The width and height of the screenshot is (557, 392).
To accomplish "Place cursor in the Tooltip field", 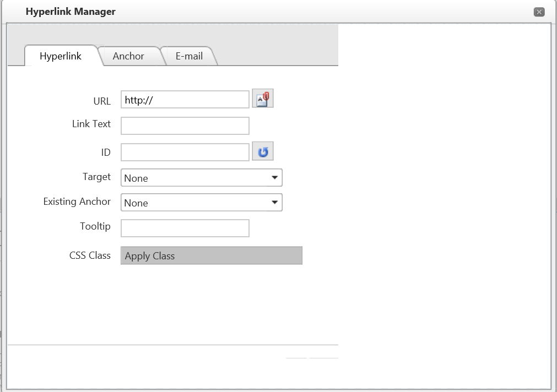I will (185, 228).
